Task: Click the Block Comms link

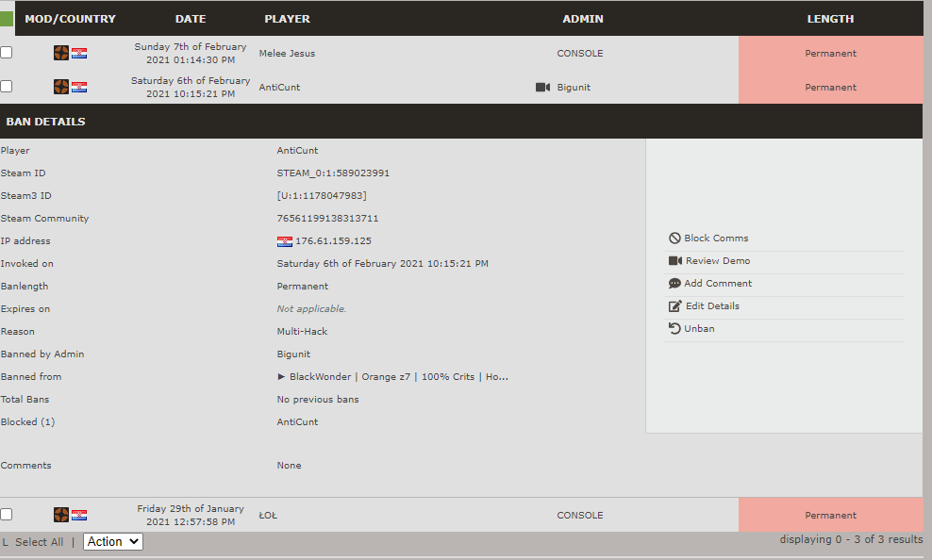Action: point(716,239)
